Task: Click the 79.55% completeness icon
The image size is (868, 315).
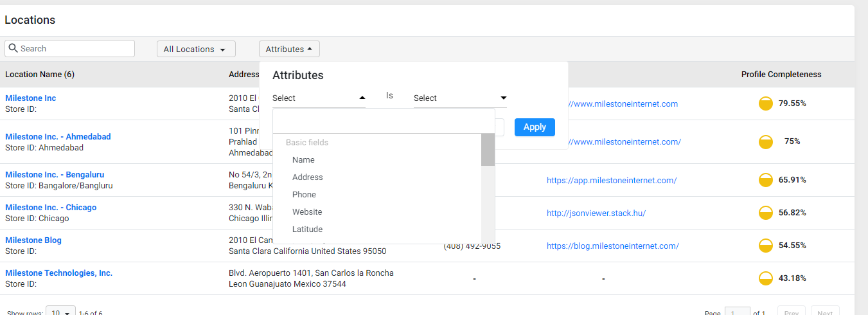Action: [x=766, y=104]
